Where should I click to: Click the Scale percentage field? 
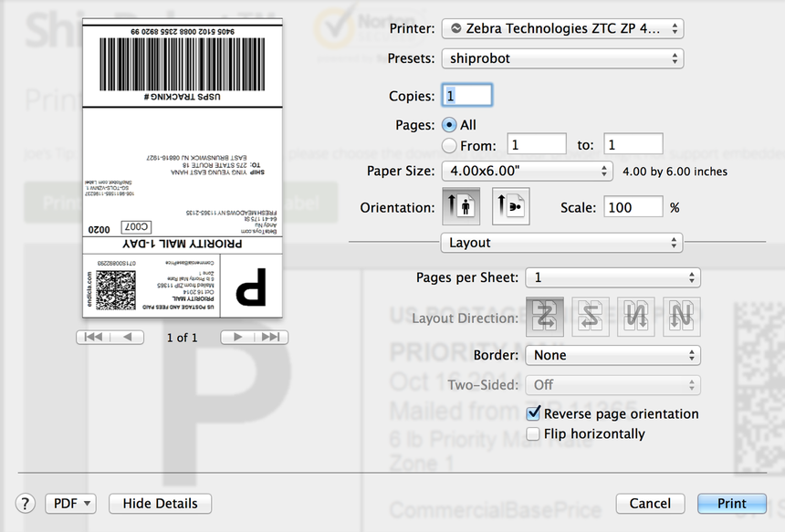point(633,207)
